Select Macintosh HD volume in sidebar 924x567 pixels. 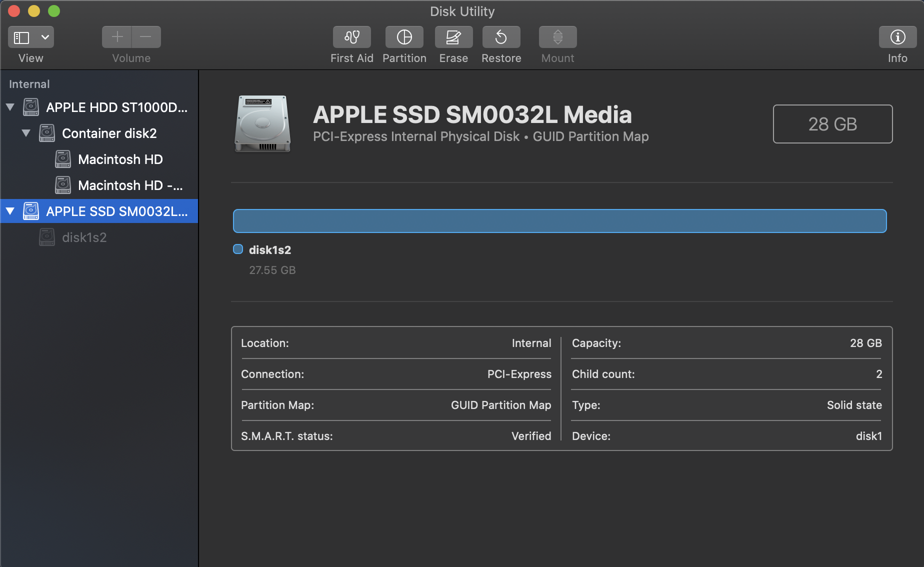[x=99, y=159]
